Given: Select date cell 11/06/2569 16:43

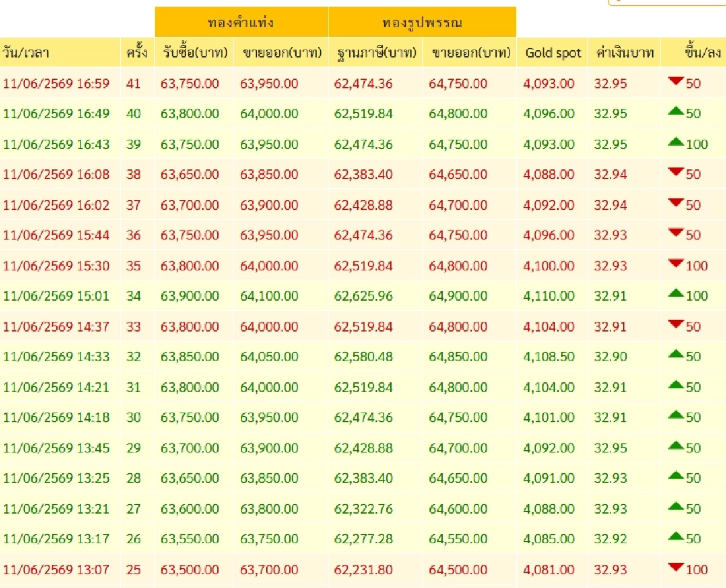Looking at the screenshot, I should pyautogui.click(x=56, y=144).
